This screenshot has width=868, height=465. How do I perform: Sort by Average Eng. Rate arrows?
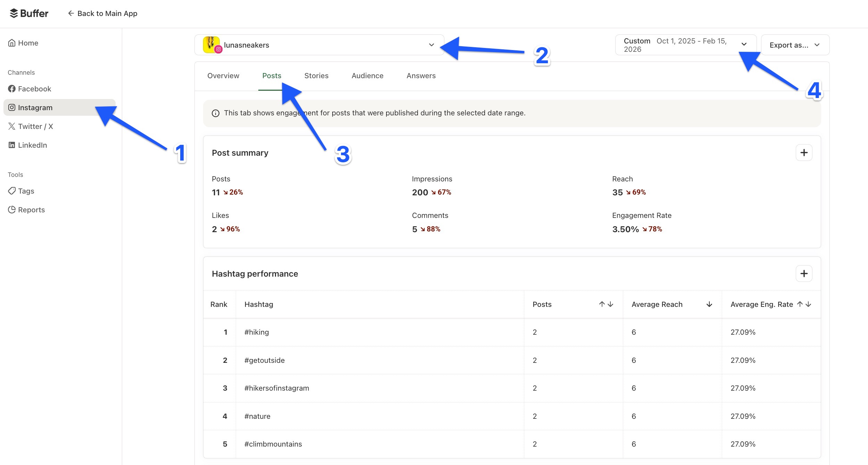[804, 304]
